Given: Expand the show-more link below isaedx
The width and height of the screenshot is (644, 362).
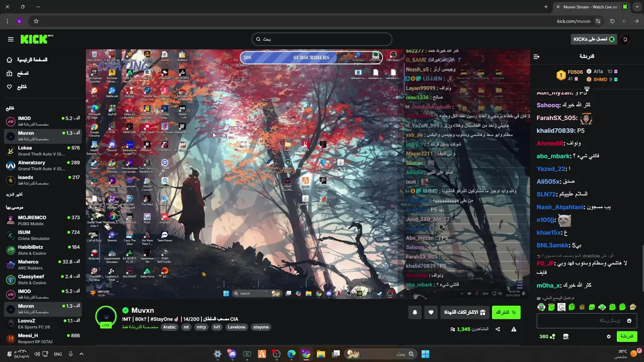Looking at the screenshot, I should [x=14, y=194].
